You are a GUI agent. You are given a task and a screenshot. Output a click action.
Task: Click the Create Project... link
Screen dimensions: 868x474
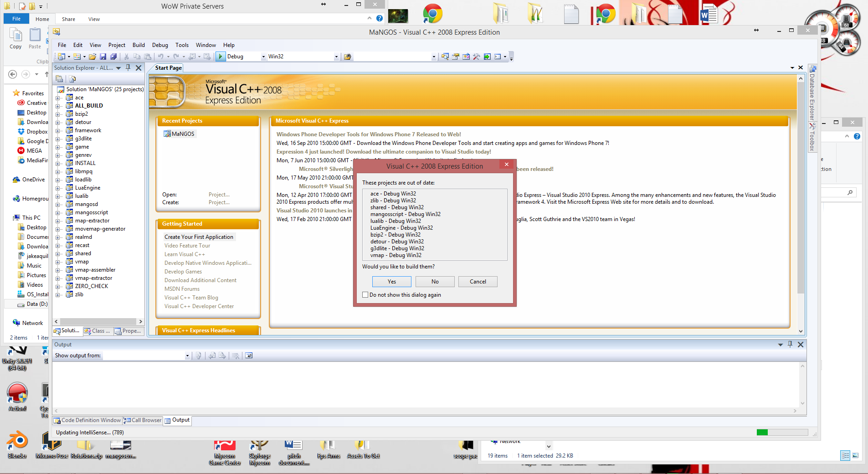(x=219, y=202)
